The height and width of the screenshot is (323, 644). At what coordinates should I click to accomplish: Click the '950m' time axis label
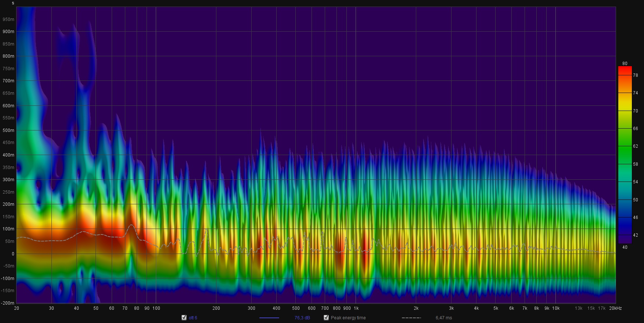8,19
